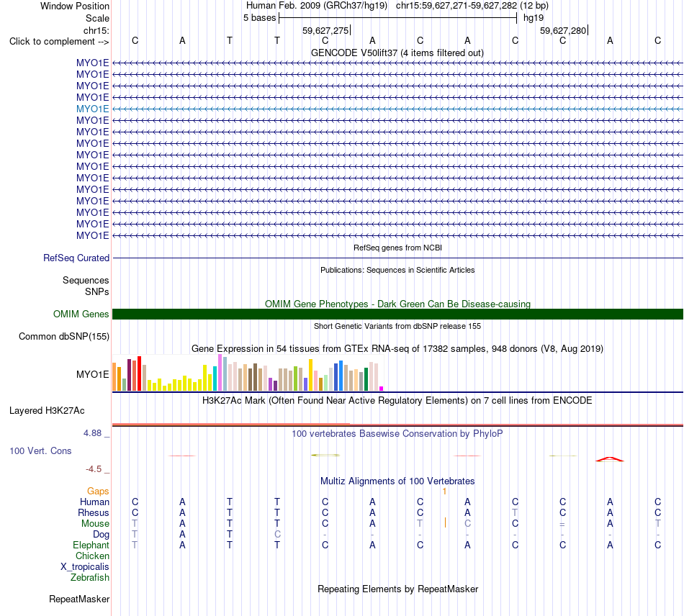
Task: Open 'Publications: Sequences in Scientific Articles' title
Action: 397,270
